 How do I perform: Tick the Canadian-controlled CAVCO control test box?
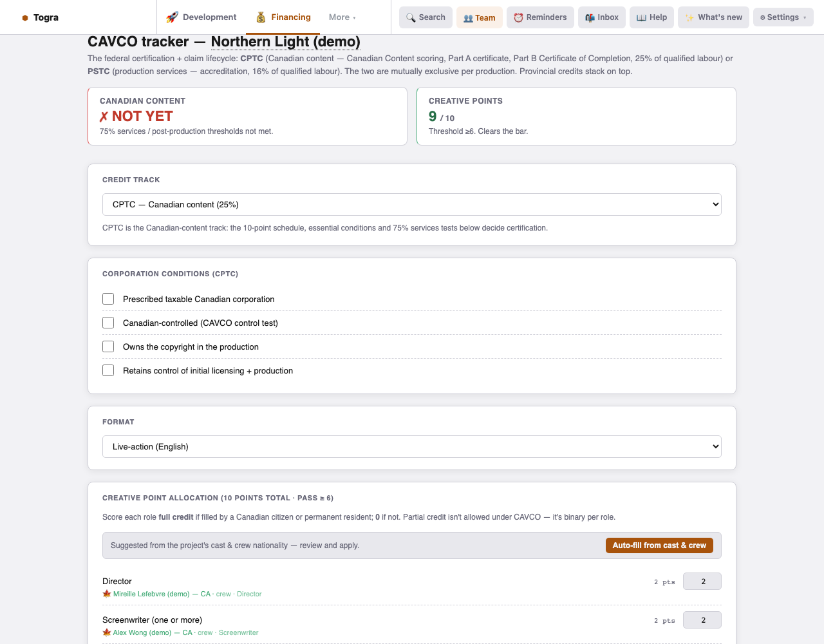point(108,323)
